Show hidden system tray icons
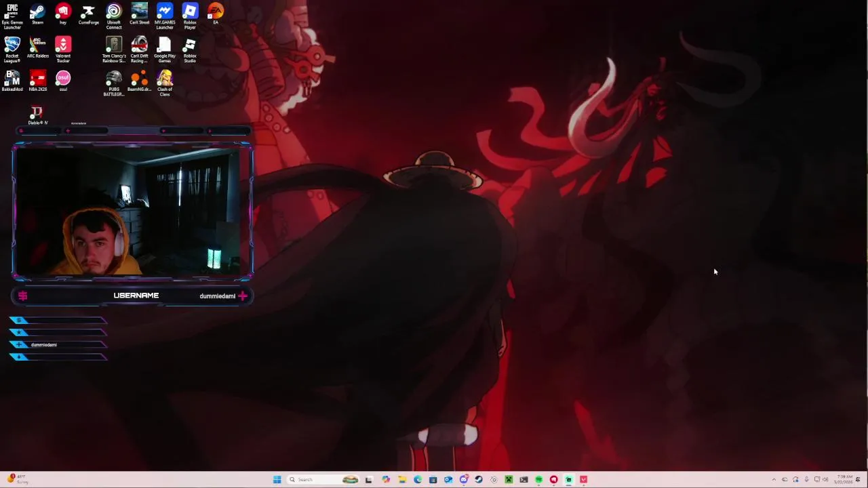The width and height of the screenshot is (868, 488). [774, 480]
